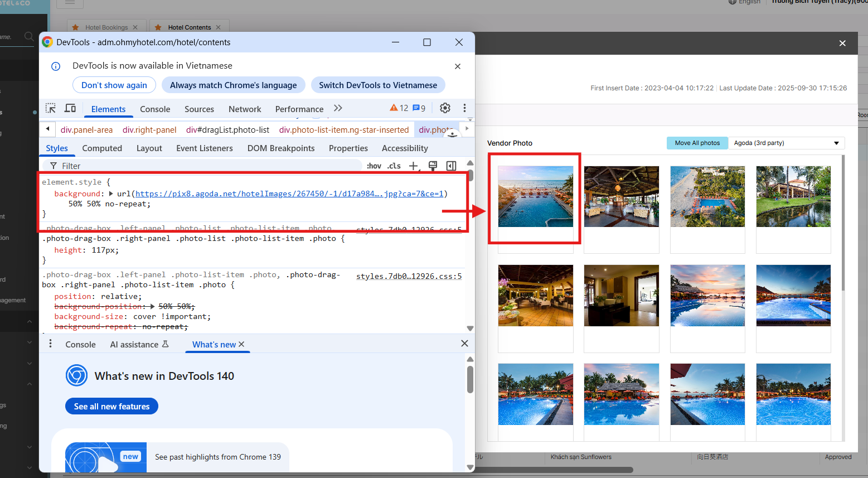Screen dimensions: 868x478
Task: Expand the background url value triangle
Action: tap(111, 194)
